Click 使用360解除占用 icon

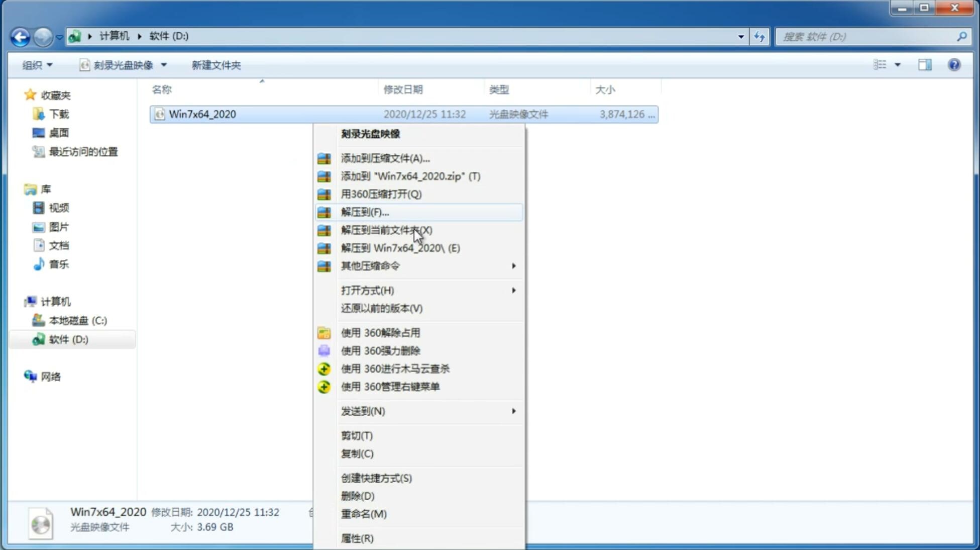pyautogui.click(x=323, y=332)
